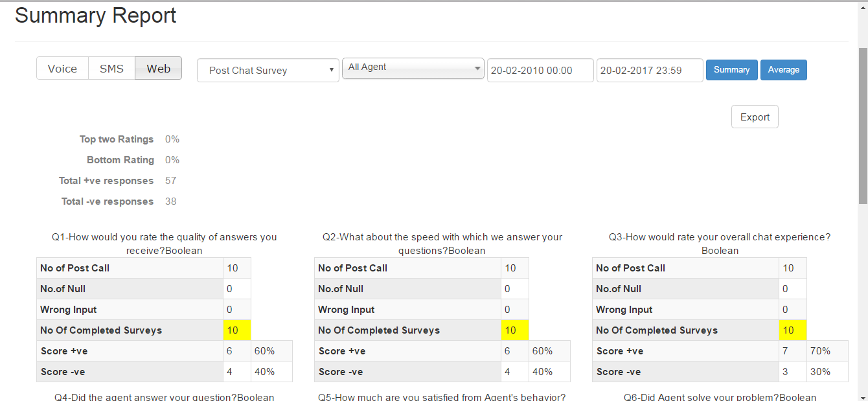Click the Average button
Image resolution: width=868 pixels, height=401 pixels.
click(x=784, y=70)
